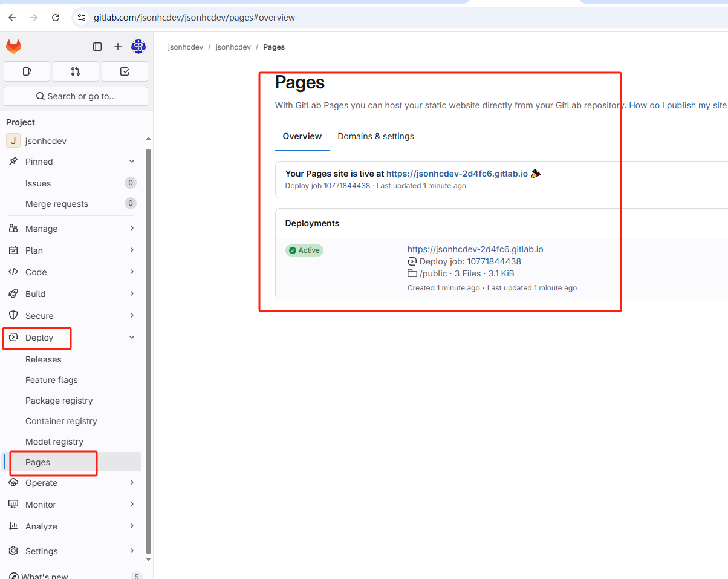Open Container registry in sidebar
This screenshot has height=579, width=728.
coord(61,421)
